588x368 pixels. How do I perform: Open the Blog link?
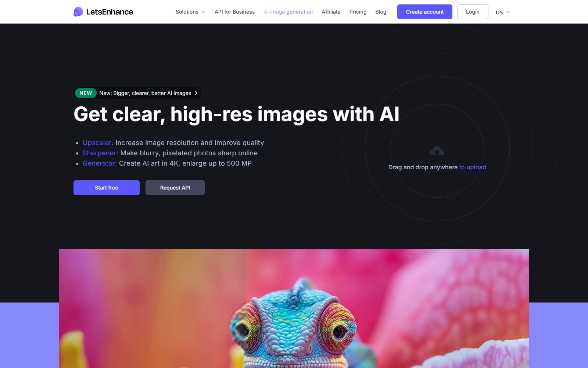(381, 12)
